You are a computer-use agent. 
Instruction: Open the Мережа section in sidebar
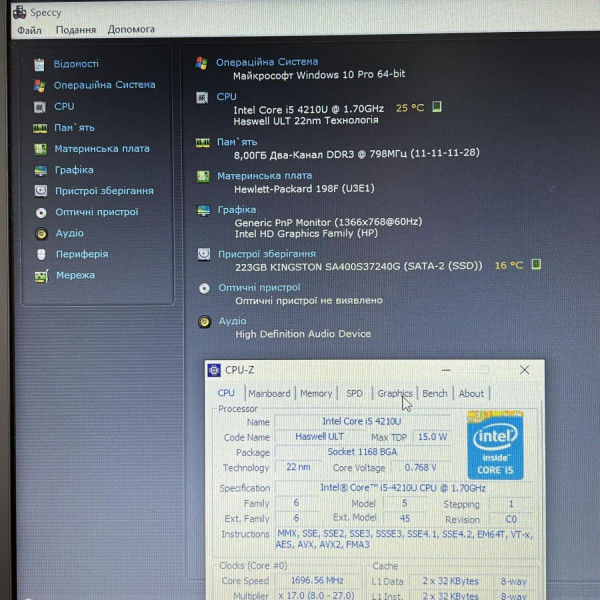coord(75,275)
